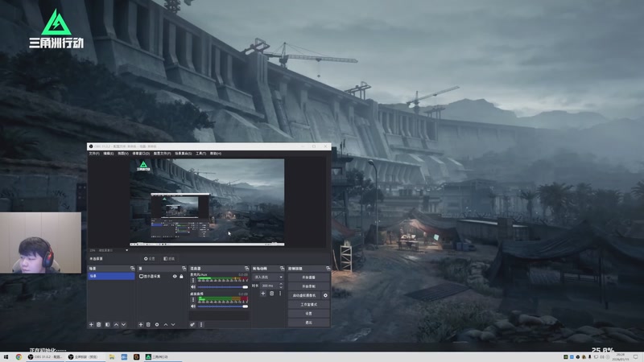Move source down with arrow icon
Image resolution: width=644 pixels, height=362 pixels.
(x=173, y=325)
